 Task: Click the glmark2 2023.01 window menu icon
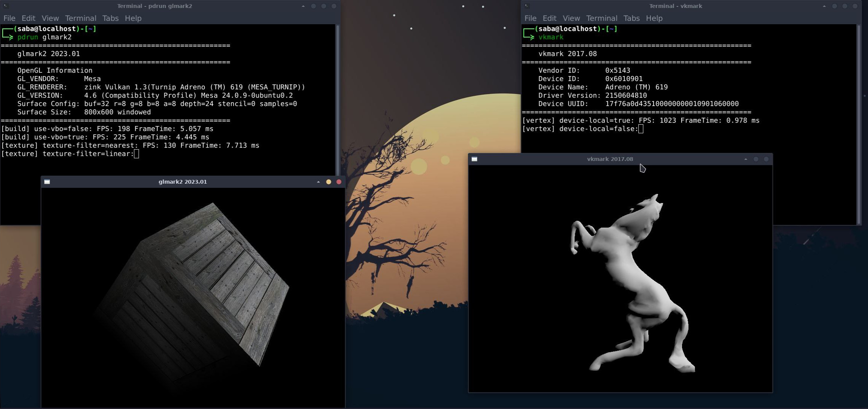pos(47,182)
